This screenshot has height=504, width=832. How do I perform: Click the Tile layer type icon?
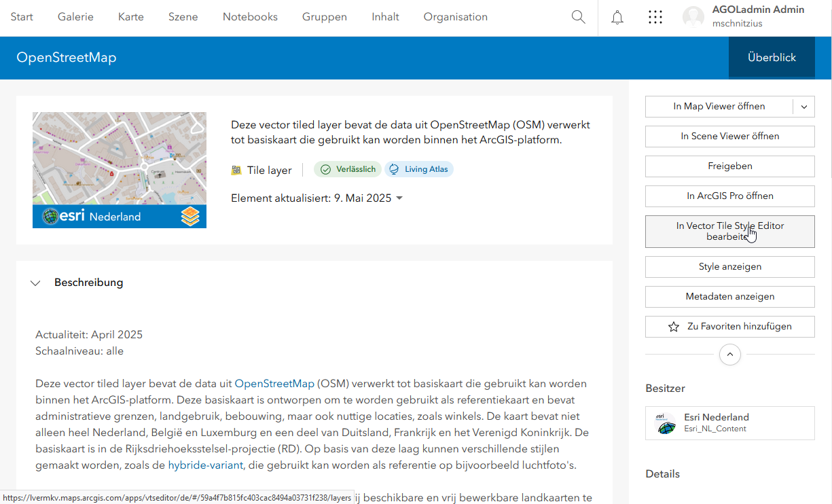click(236, 170)
